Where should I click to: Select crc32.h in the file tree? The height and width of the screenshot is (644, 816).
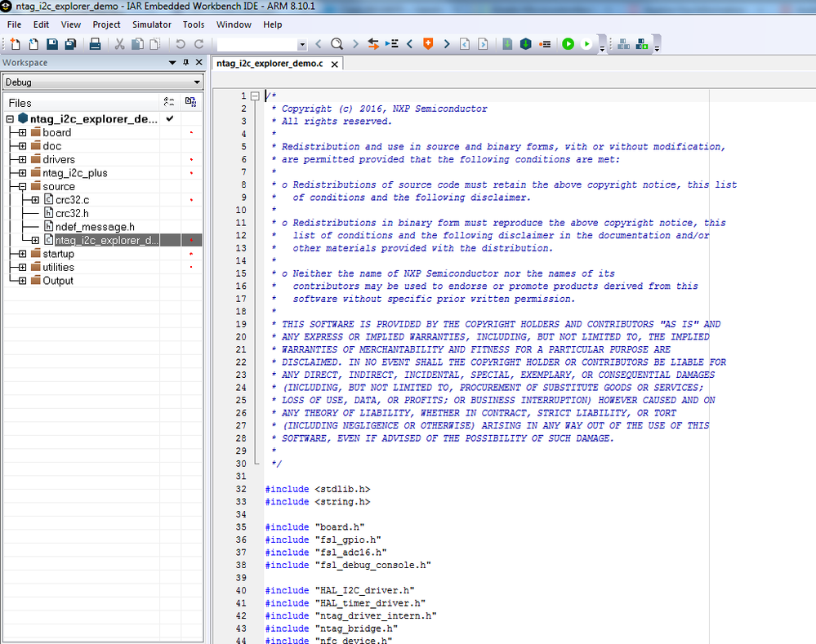[72, 213]
